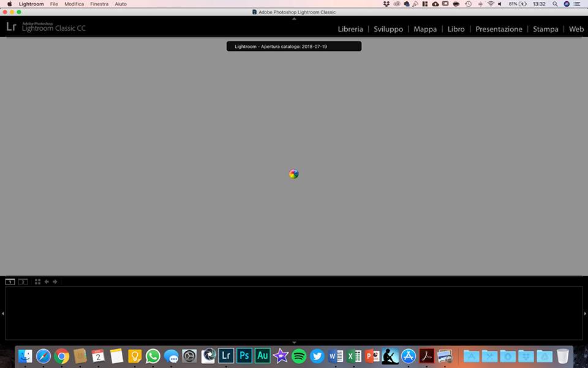Open Kindle from the dock
The height and width of the screenshot is (368, 588).
point(390,356)
